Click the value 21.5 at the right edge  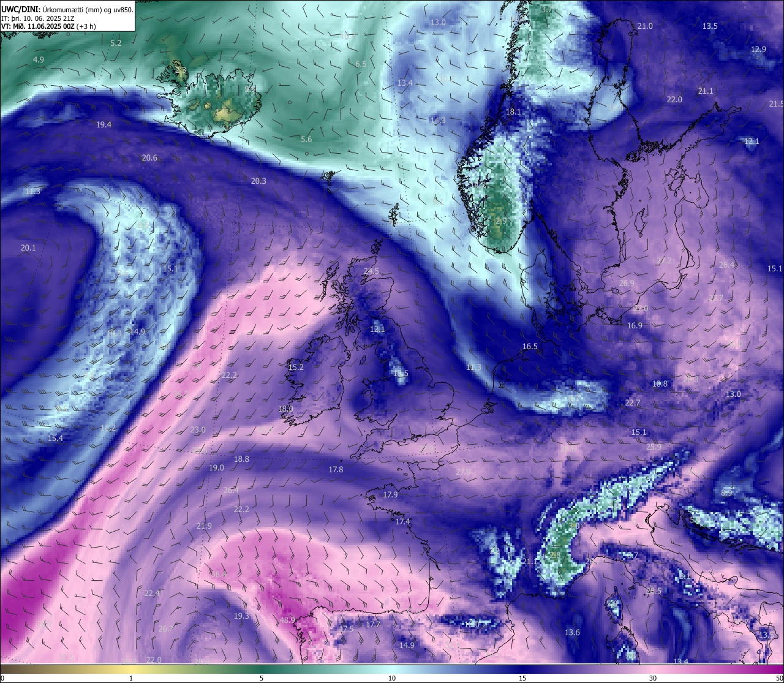pyautogui.click(x=776, y=104)
